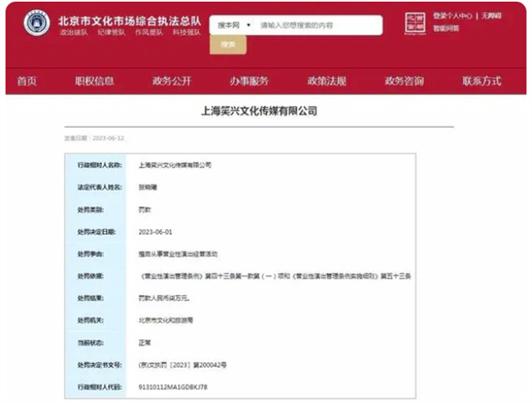Open the 登录个人中心 link
Viewport: 532px width, 403px height.
452,16
